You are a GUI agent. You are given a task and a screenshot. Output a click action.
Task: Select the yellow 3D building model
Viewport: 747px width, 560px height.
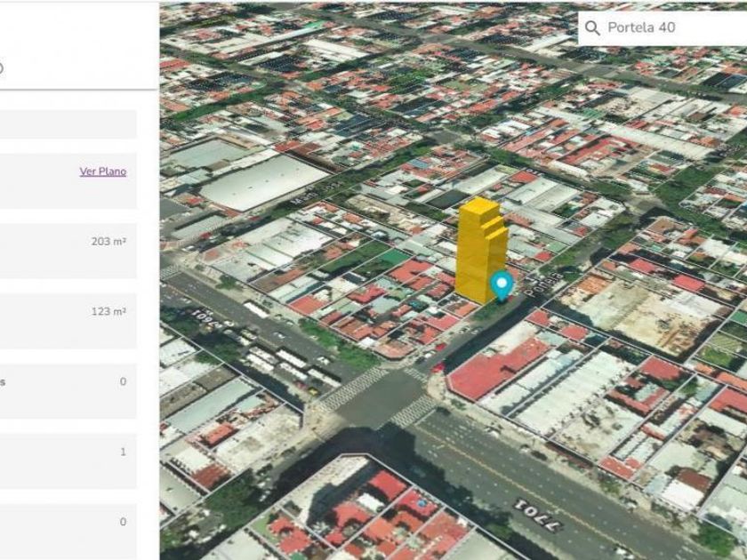tap(480, 249)
